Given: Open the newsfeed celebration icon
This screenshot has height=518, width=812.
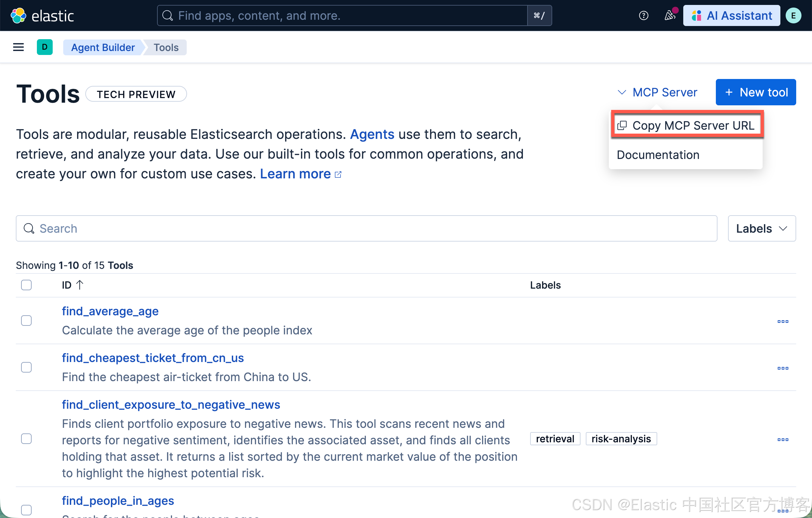Looking at the screenshot, I should [x=670, y=15].
